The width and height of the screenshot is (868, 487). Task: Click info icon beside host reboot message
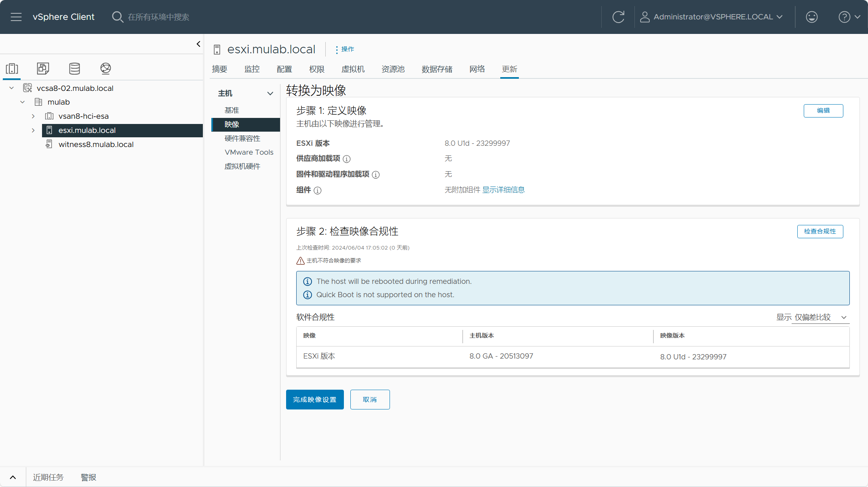(x=308, y=281)
